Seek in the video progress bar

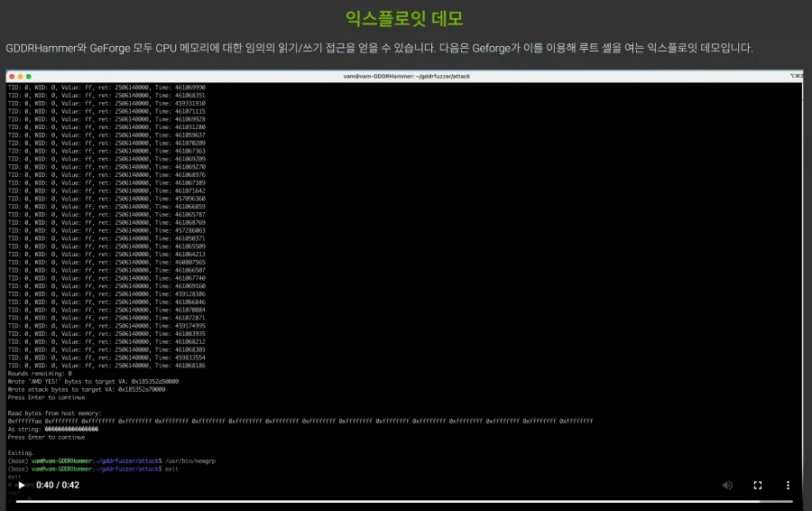(x=404, y=501)
